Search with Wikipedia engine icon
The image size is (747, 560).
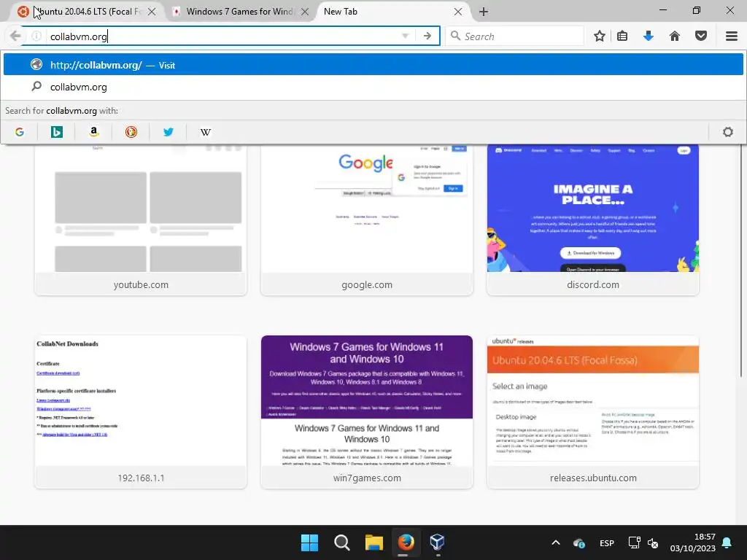pyautogui.click(x=205, y=132)
